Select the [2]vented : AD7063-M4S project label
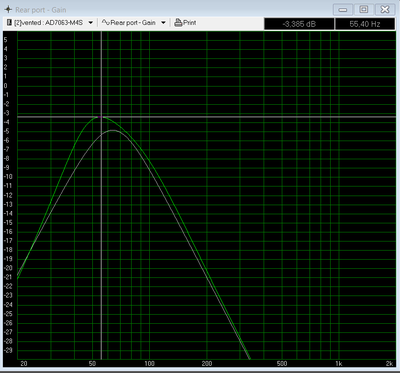400x373 pixels. coord(48,23)
